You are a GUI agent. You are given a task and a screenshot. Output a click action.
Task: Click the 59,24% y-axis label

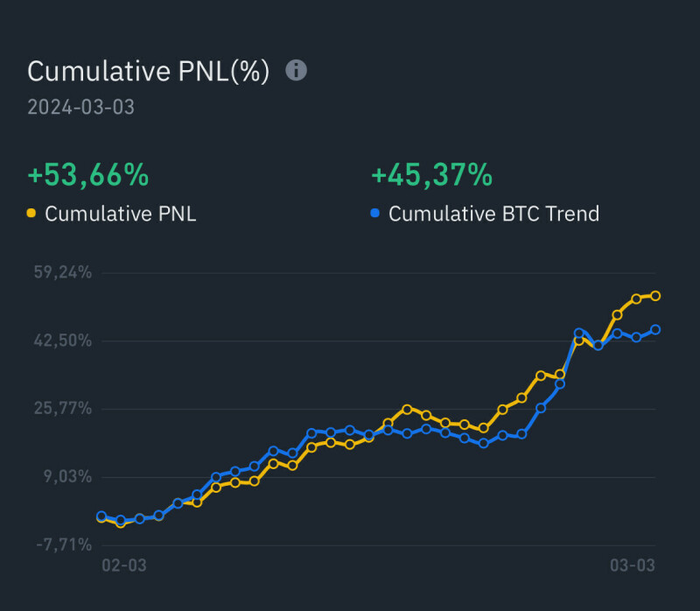(61, 272)
